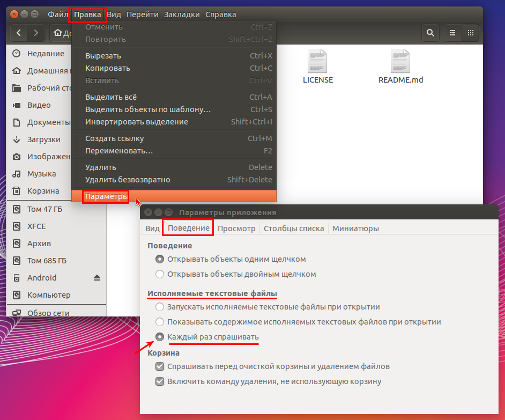Open the Справка menu
505x420 pixels.
point(221,14)
